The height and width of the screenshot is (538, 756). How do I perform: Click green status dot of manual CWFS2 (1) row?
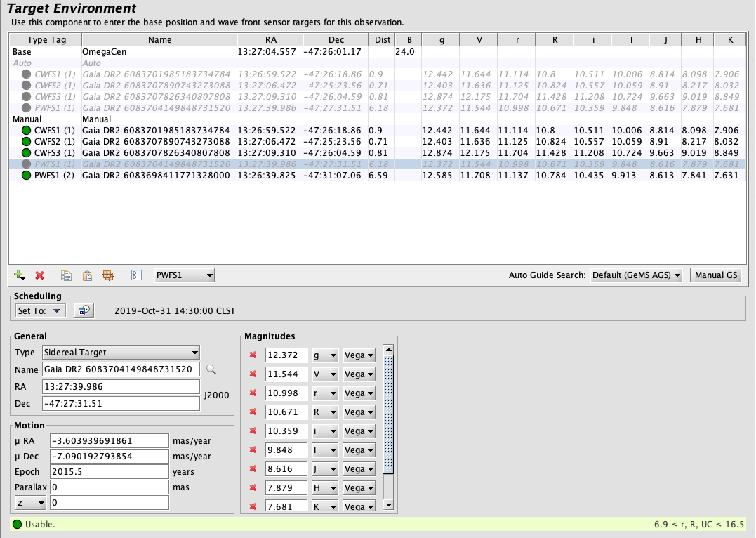[x=27, y=142]
